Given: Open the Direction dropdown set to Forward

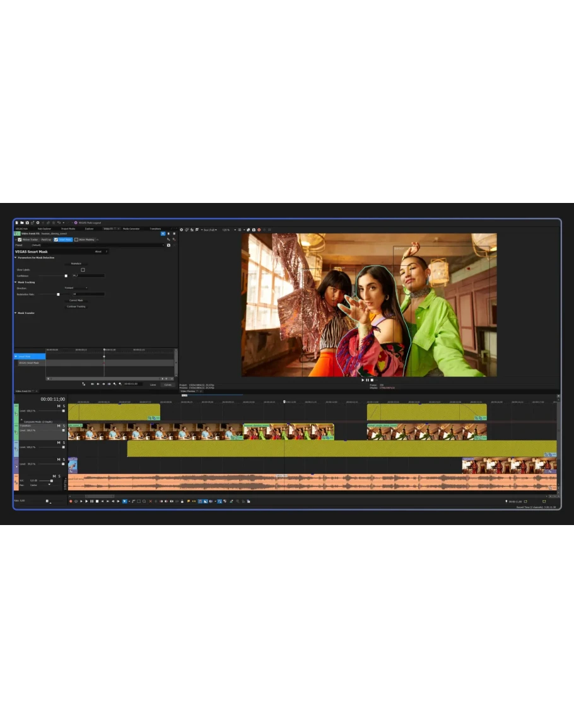Looking at the screenshot, I should 76,288.
